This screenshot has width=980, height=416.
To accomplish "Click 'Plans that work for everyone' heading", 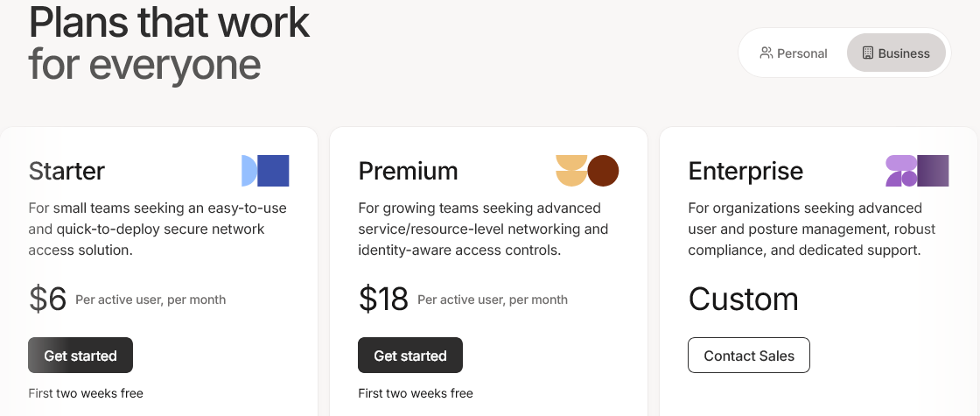I will coord(169,43).
